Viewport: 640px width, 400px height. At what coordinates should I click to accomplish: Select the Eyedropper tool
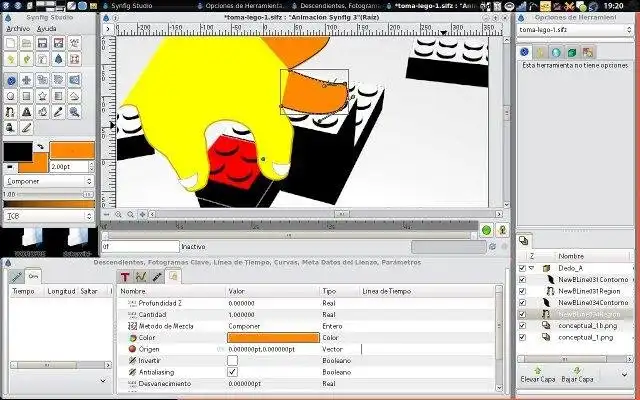coord(58,112)
